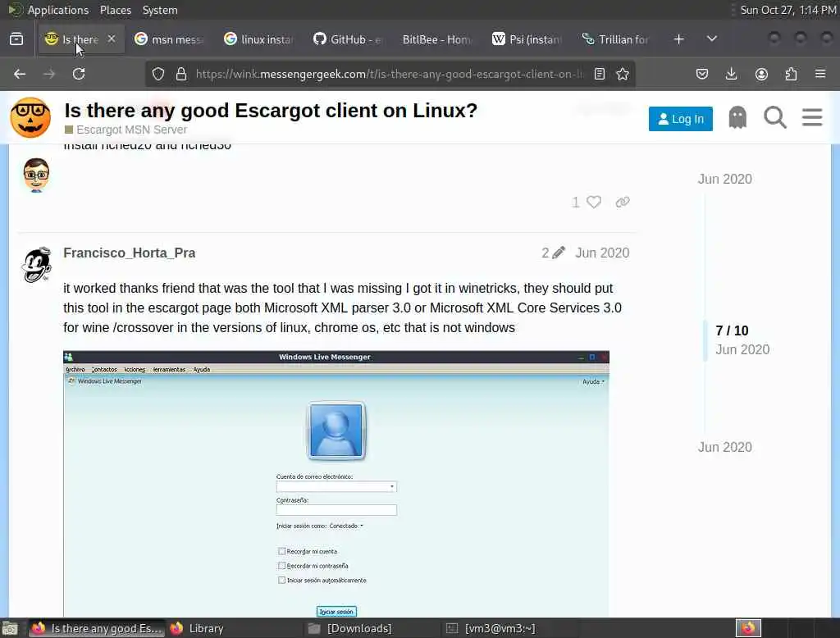
Task: Click the timeline scroller handle
Action: coord(705,340)
